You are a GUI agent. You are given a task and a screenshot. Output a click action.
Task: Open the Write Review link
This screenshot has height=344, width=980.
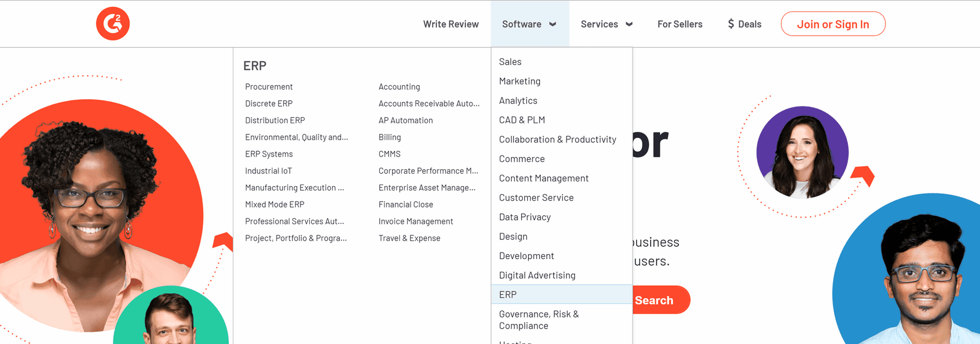(x=451, y=24)
